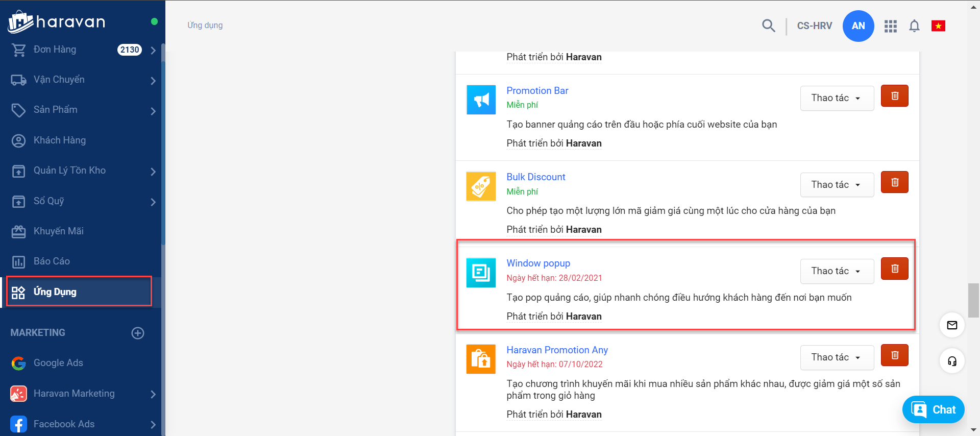This screenshot has height=436, width=980.
Task: Click the Promotion Bar megaphone icon
Action: tap(481, 100)
